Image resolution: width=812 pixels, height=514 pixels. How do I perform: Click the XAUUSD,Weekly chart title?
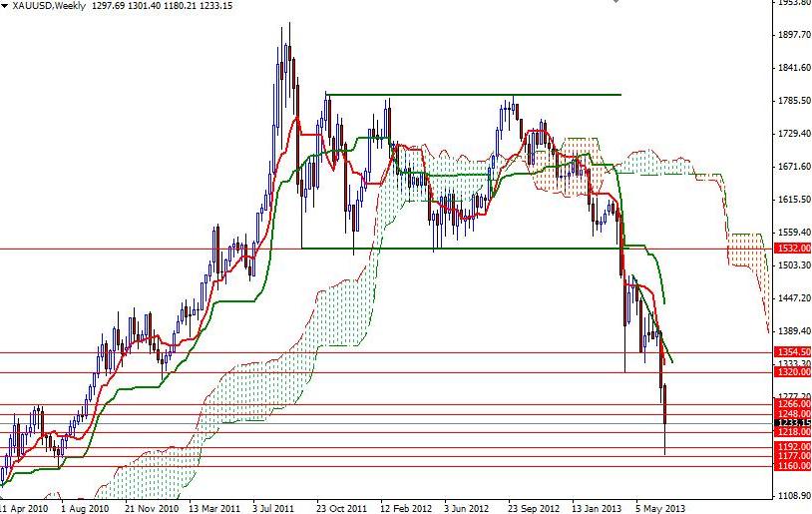click(x=48, y=6)
